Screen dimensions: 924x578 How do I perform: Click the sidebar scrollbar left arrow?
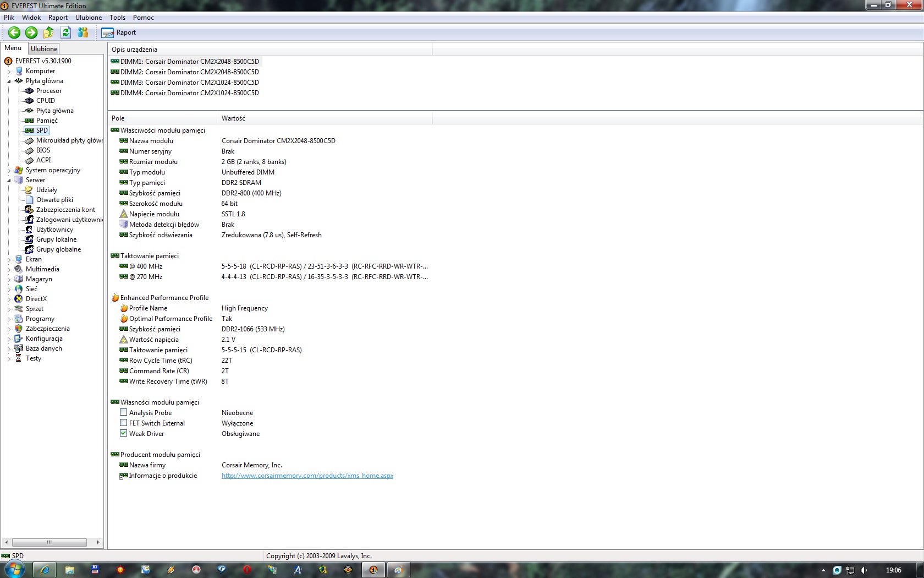(x=6, y=542)
